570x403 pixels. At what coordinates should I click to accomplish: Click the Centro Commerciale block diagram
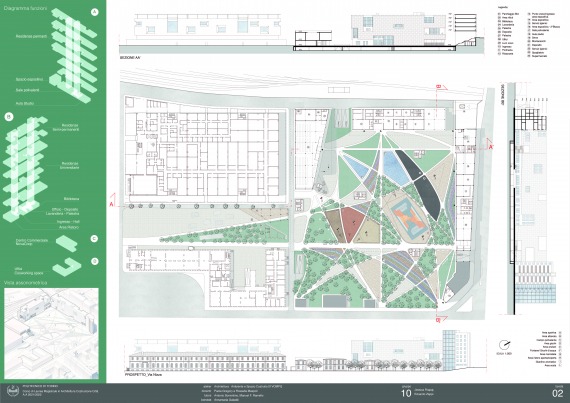(x=66, y=243)
